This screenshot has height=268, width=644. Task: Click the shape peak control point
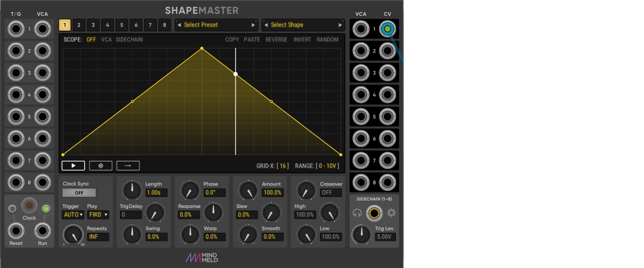(x=202, y=48)
